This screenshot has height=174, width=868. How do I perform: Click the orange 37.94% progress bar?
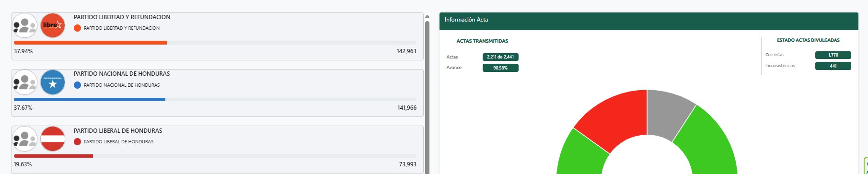pyautogui.click(x=90, y=43)
